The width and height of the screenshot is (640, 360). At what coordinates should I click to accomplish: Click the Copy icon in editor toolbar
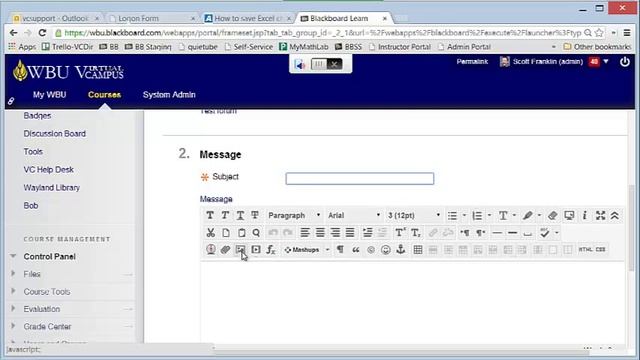(x=226, y=233)
